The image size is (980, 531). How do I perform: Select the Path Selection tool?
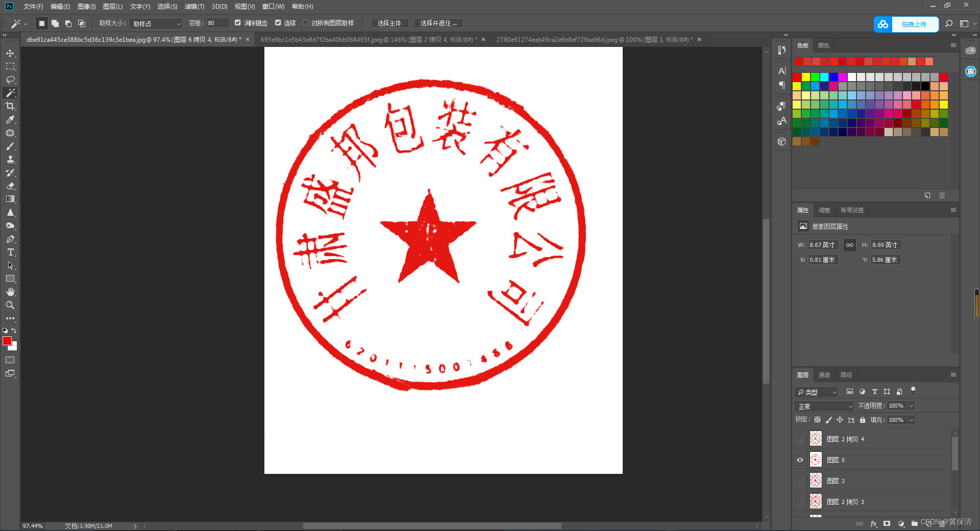[10, 266]
